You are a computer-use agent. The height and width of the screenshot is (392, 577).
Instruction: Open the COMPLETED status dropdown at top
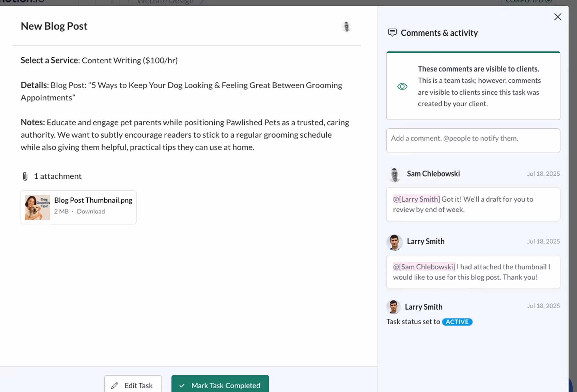point(528,2)
